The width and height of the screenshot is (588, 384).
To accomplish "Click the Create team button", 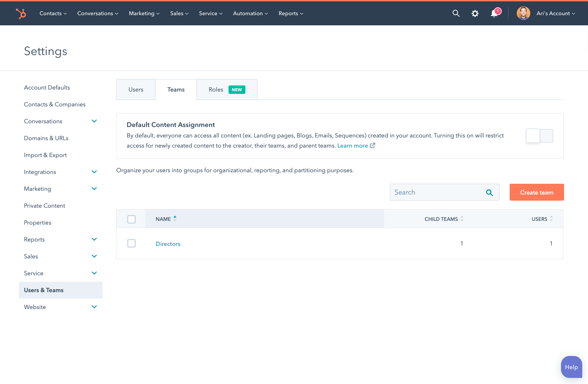I will pyautogui.click(x=536, y=193).
